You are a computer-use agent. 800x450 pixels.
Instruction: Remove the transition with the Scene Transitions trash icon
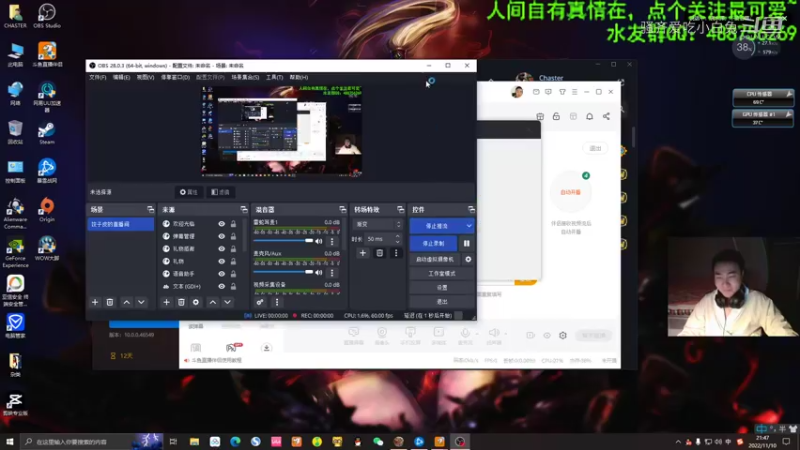point(380,253)
